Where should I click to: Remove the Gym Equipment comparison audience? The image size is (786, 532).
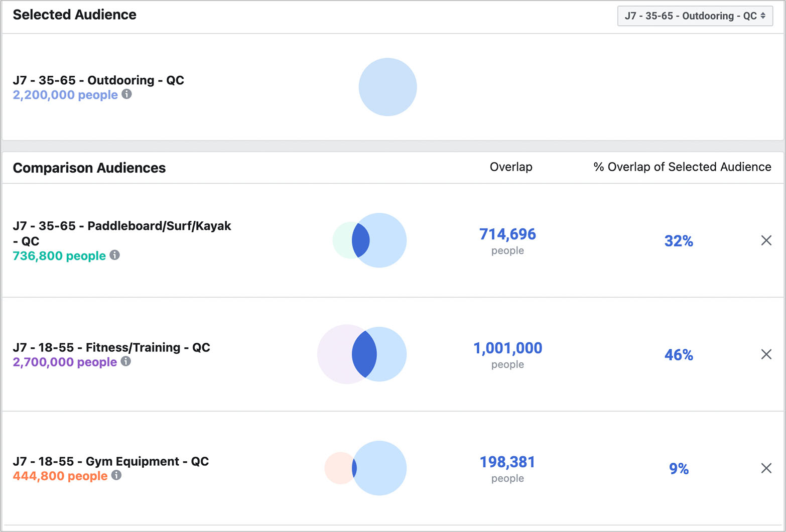766,468
